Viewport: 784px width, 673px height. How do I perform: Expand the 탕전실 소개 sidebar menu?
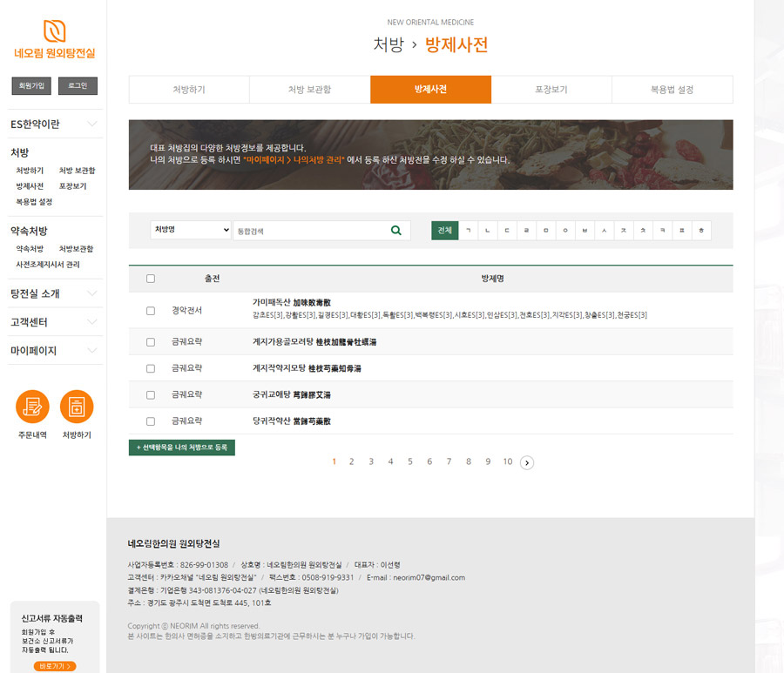[x=55, y=293]
